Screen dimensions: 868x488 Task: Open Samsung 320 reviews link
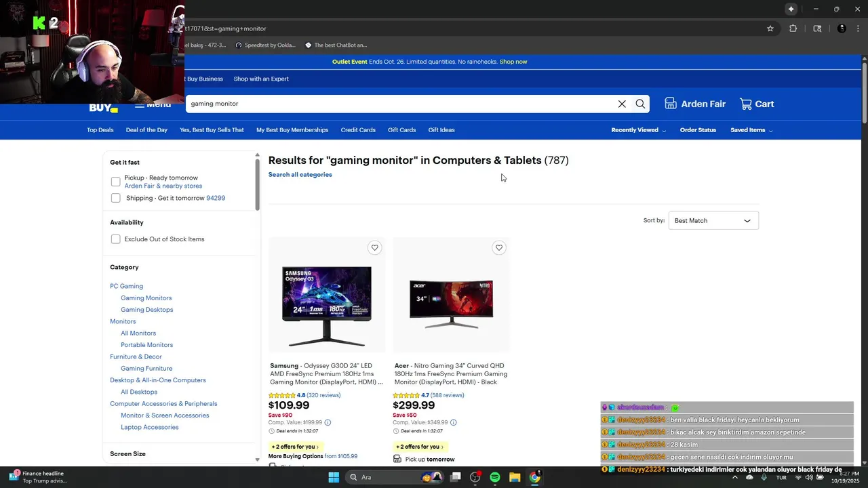pyautogui.click(x=323, y=395)
